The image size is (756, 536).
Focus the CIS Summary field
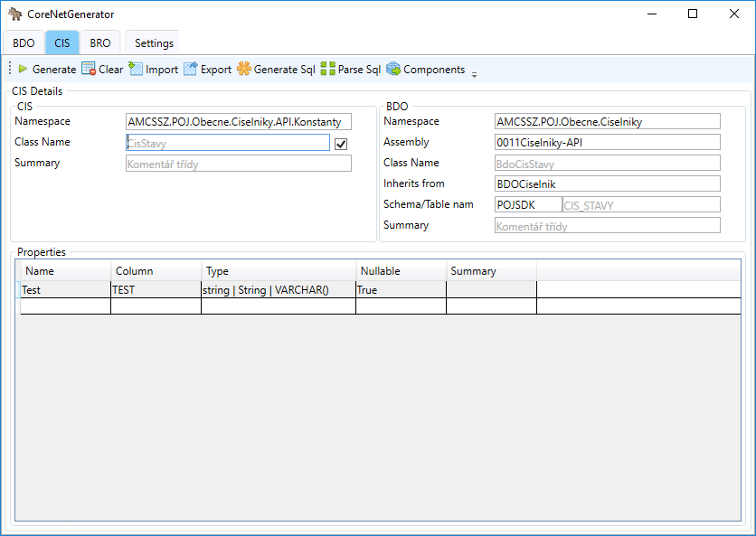click(239, 164)
